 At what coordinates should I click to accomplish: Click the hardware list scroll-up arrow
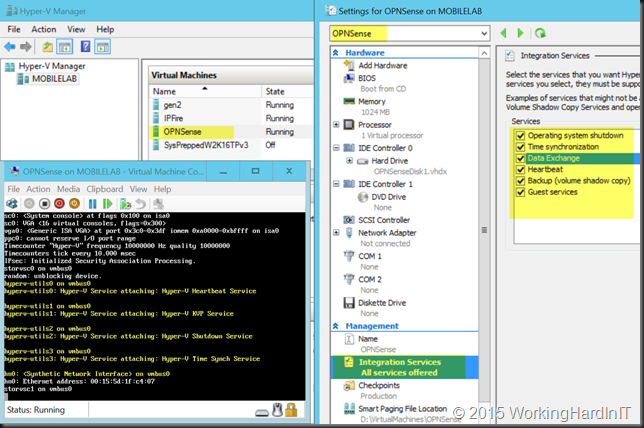(484, 53)
